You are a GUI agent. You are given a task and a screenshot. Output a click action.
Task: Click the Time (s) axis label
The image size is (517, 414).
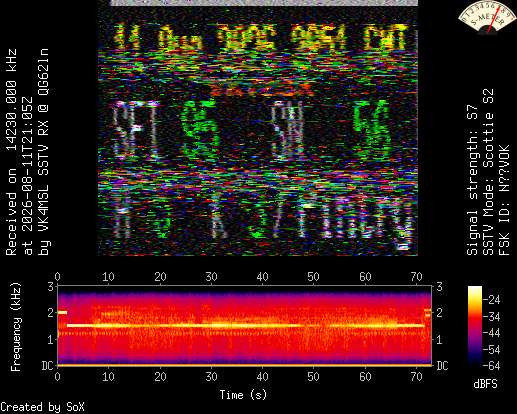243,395
